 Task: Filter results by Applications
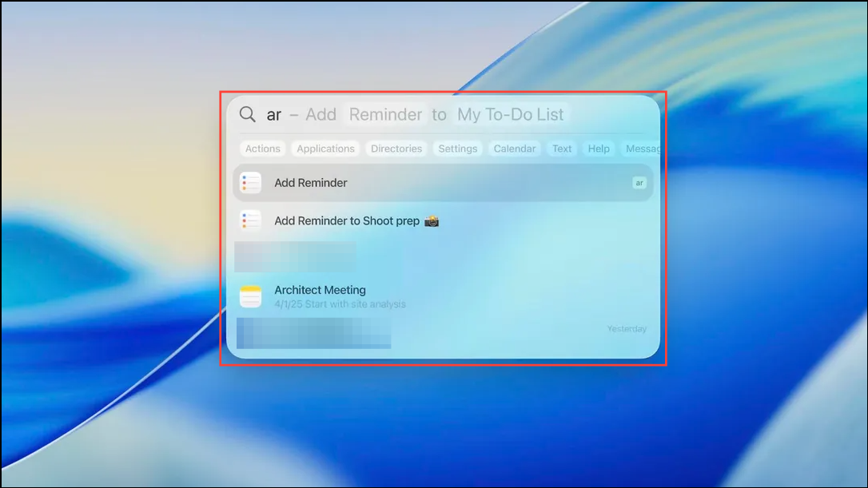click(325, 149)
